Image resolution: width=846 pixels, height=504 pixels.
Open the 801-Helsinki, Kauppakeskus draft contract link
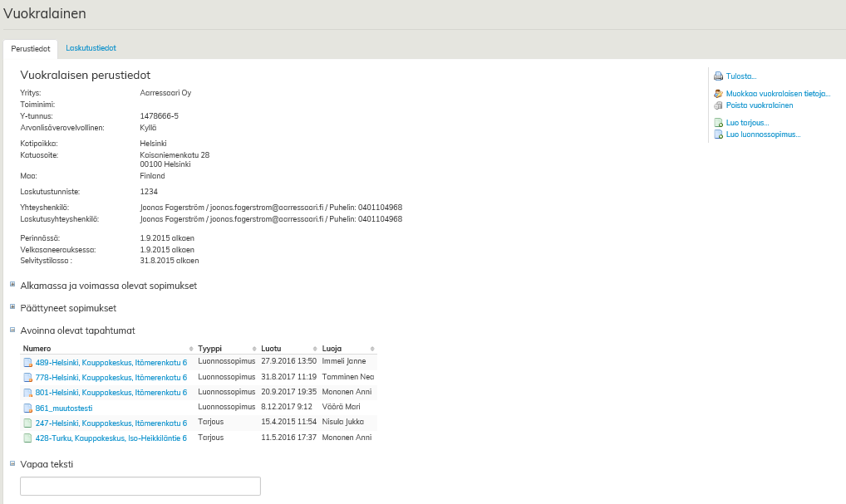(111, 393)
